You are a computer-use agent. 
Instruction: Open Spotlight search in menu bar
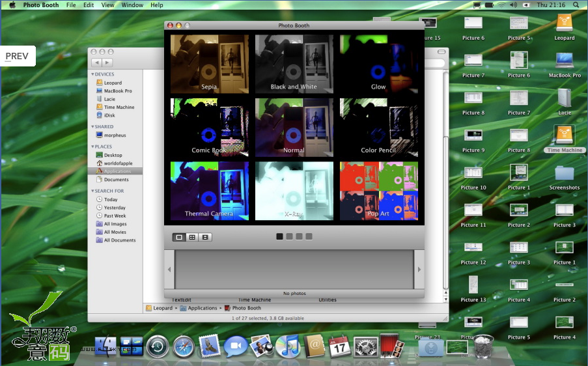point(576,5)
